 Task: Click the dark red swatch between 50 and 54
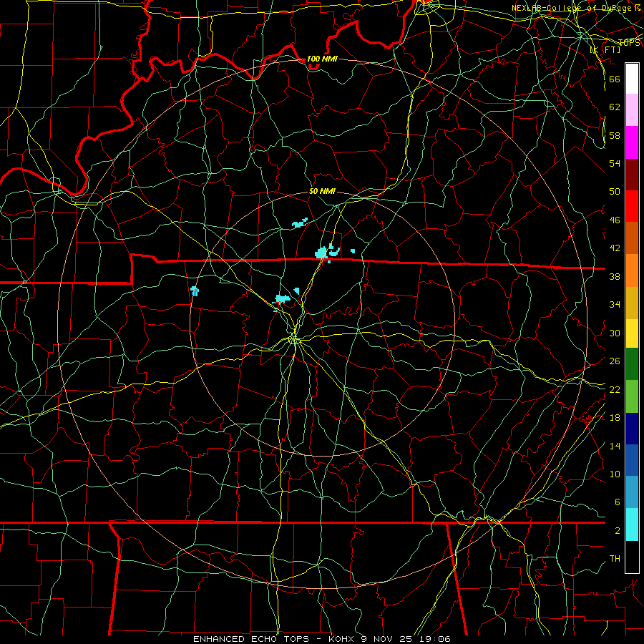click(632, 175)
